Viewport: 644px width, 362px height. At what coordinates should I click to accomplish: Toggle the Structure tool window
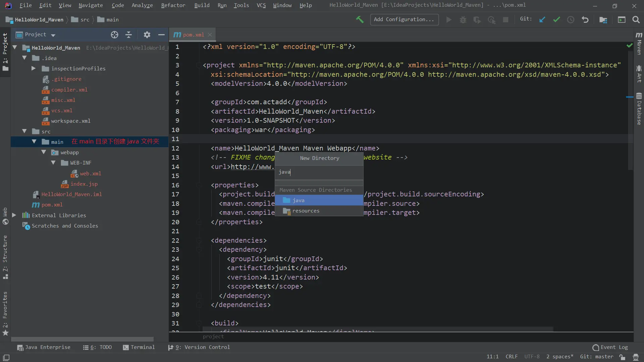[5, 256]
